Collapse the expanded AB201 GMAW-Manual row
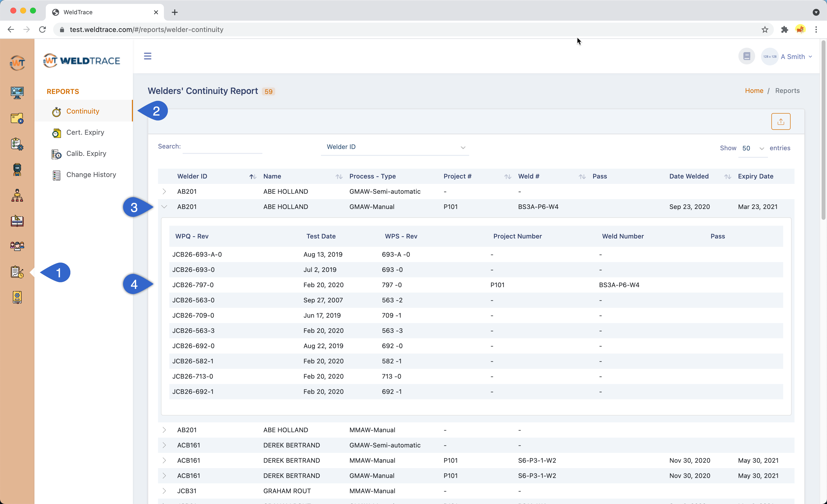This screenshot has width=827, height=504. pyautogui.click(x=164, y=207)
